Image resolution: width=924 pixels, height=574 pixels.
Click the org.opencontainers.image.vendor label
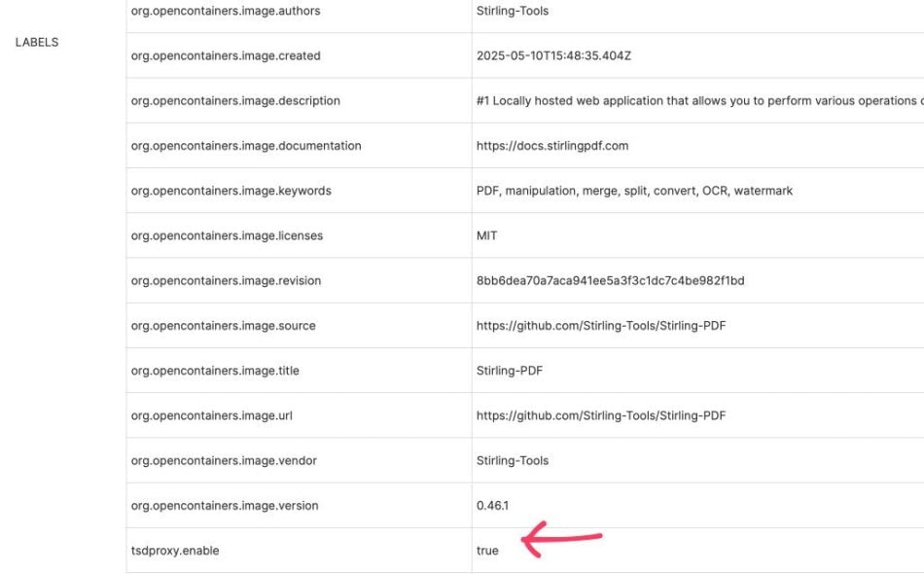[224, 460]
